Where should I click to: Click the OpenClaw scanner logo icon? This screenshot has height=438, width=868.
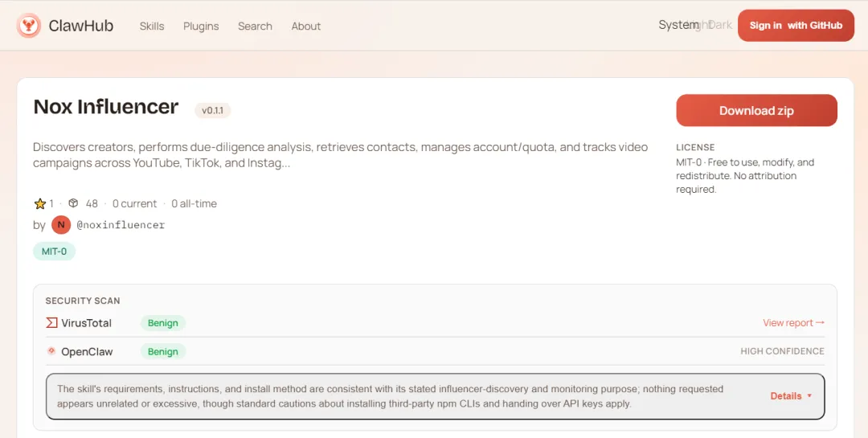tap(51, 351)
